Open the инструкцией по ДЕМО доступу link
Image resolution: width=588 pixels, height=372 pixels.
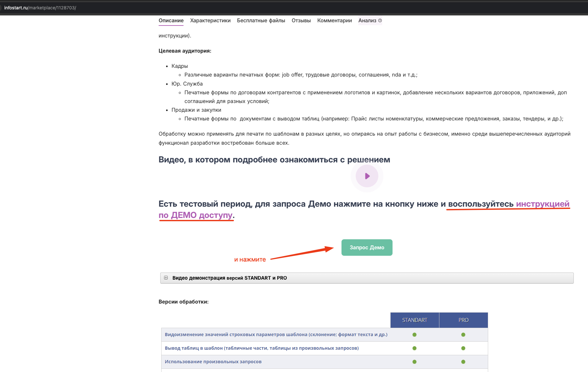point(543,204)
